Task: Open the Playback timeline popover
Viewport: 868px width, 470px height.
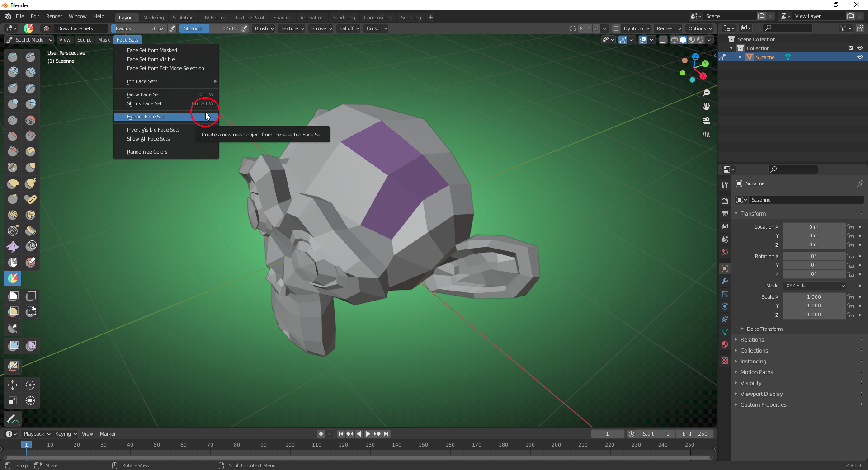Action: click(x=37, y=434)
